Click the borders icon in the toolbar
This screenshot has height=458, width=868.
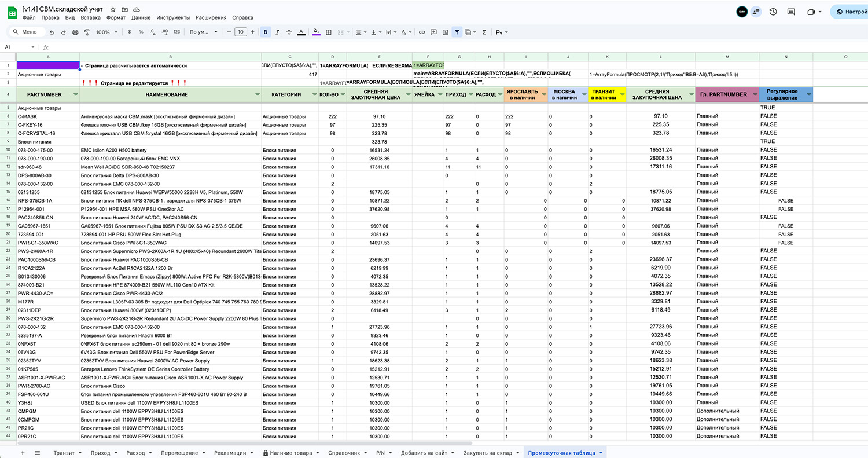[329, 32]
